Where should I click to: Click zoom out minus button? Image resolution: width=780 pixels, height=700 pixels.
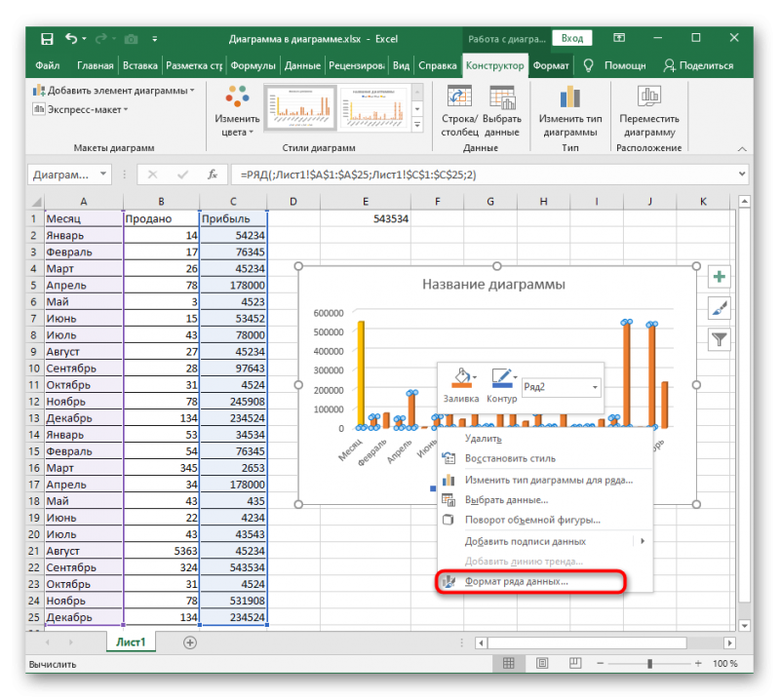tap(601, 663)
